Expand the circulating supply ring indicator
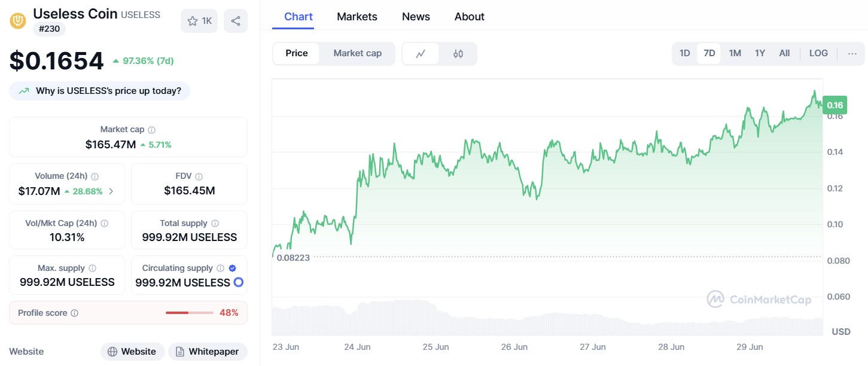 tap(239, 282)
